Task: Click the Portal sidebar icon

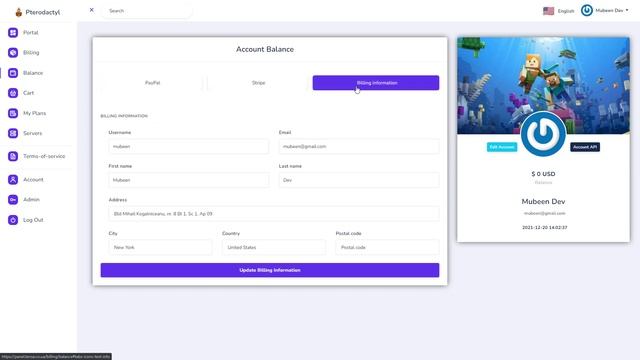Action: (13, 33)
